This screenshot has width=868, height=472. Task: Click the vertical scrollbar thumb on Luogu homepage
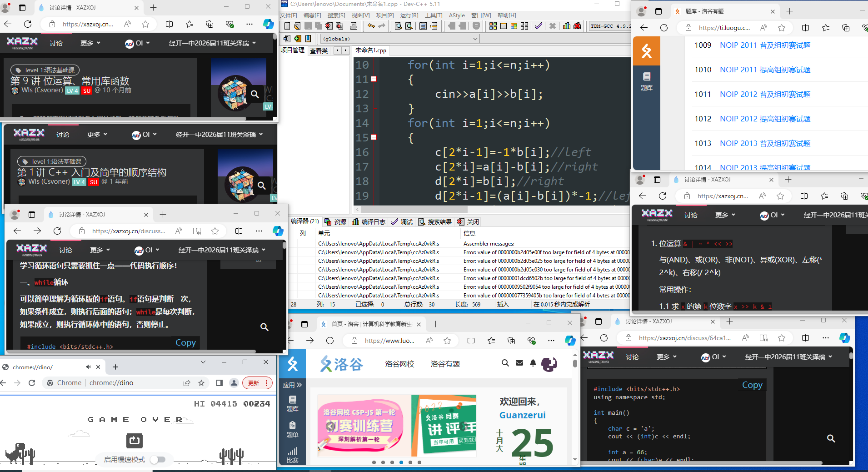coord(575,363)
